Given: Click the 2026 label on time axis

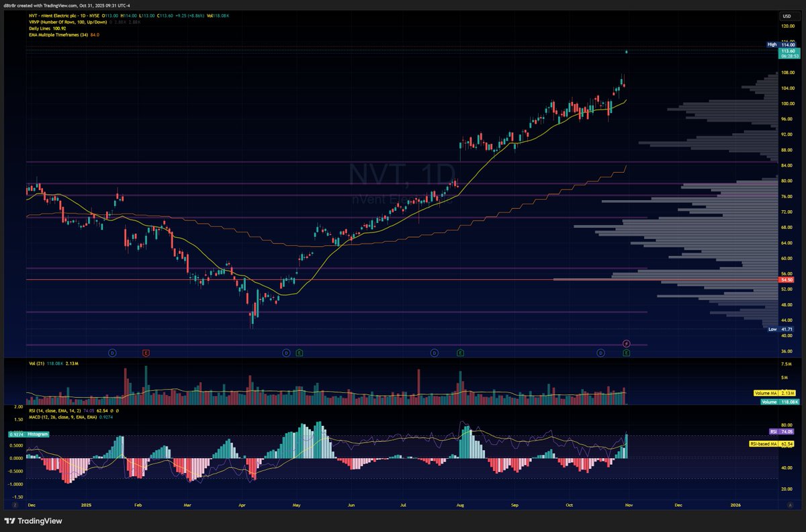Looking at the screenshot, I should (x=735, y=504).
